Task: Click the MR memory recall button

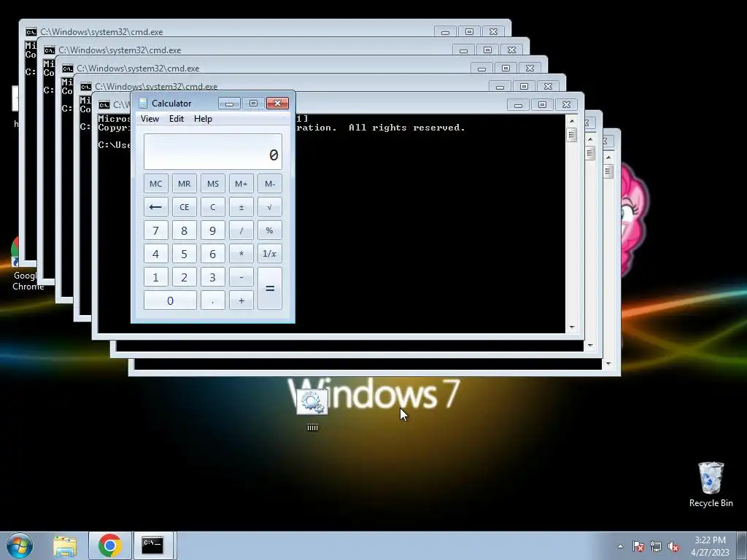Action: click(x=185, y=184)
